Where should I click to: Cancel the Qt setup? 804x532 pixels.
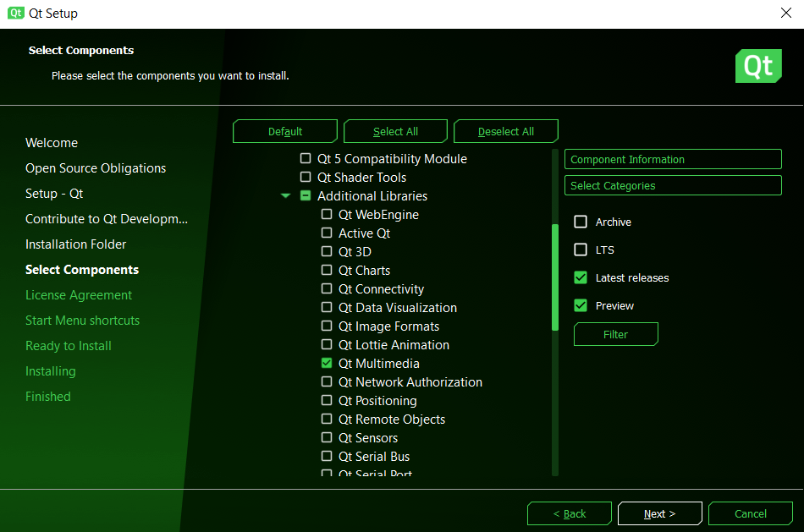[x=751, y=513]
